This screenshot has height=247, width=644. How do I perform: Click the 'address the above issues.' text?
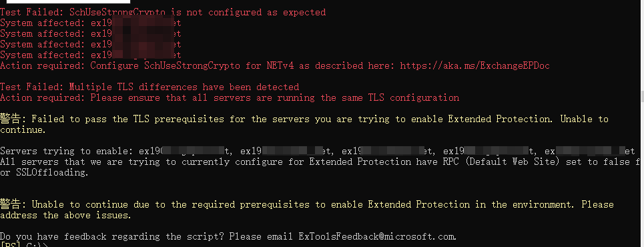tap(65, 216)
